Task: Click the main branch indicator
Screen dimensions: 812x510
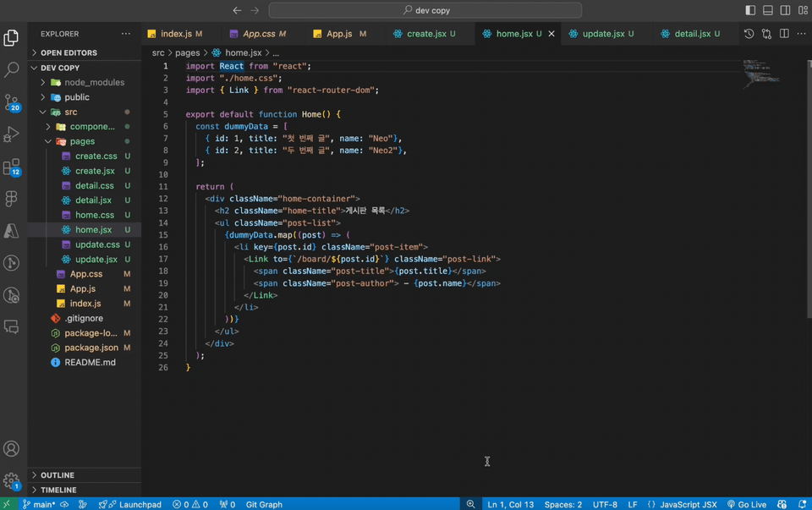Action: pos(39,504)
